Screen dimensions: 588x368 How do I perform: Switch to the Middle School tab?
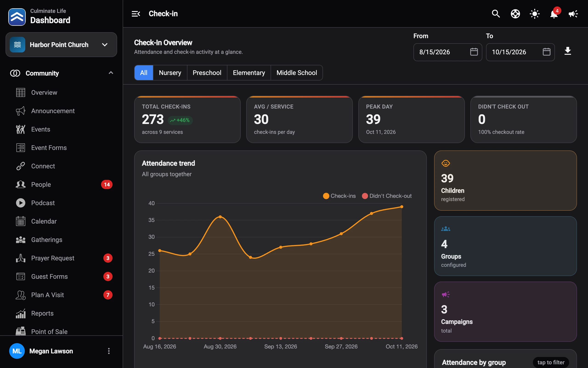click(297, 72)
